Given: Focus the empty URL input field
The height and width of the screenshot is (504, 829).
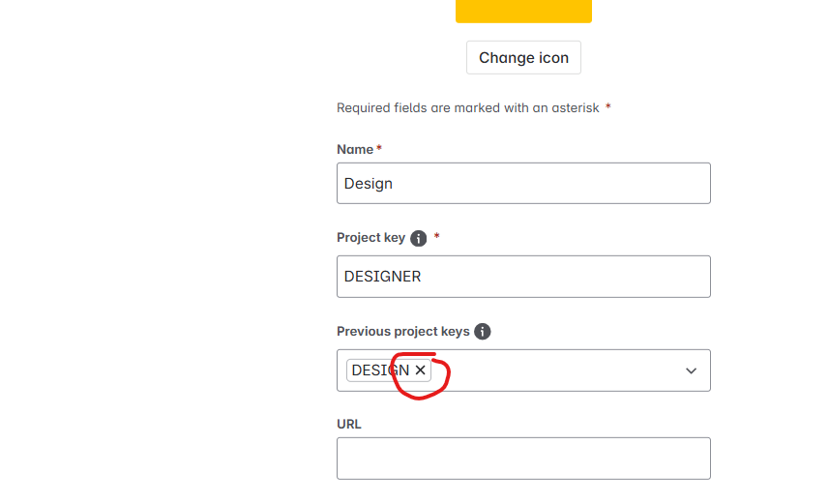Looking at the screenshot, I should [x=523, y=459].
